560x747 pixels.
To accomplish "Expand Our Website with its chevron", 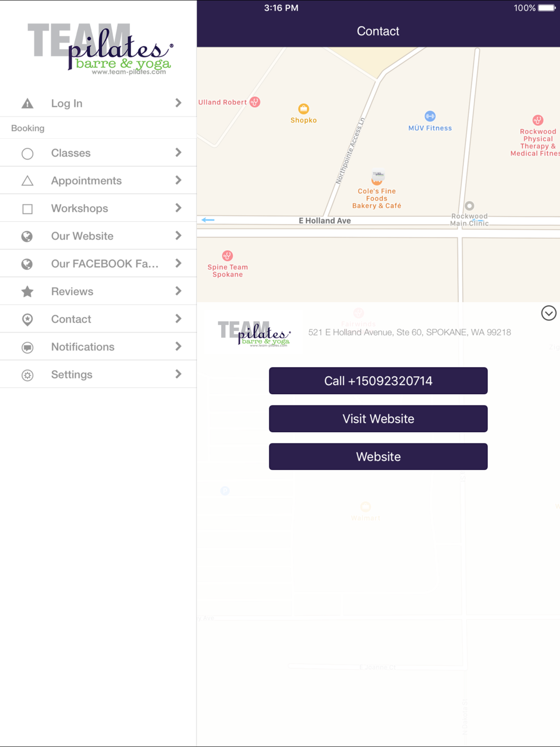I will [x=178, y=236].
